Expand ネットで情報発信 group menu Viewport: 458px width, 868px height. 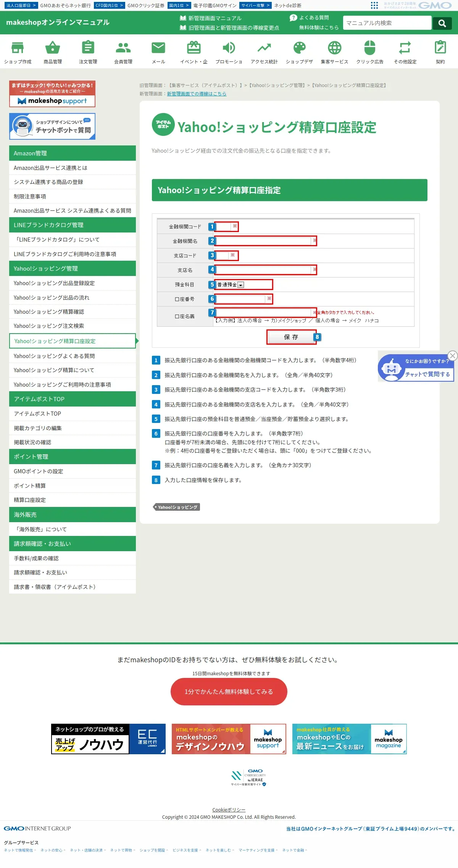pyautogui.click(x=20, y=850)
